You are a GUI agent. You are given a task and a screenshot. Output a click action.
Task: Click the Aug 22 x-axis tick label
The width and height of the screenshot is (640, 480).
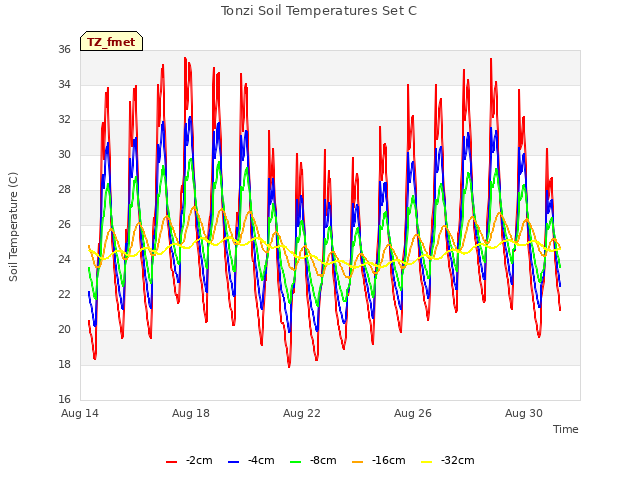[x=302, y=413]
